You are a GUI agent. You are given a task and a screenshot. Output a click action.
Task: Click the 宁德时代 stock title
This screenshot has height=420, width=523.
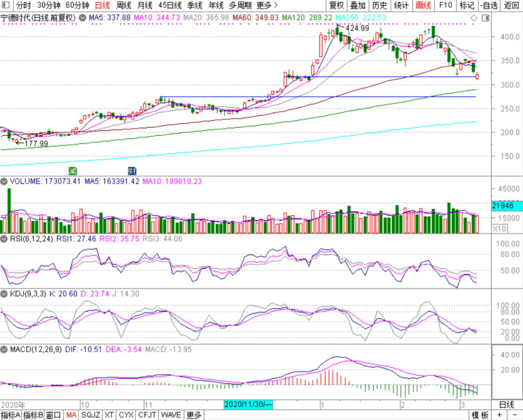click(38, 17)
